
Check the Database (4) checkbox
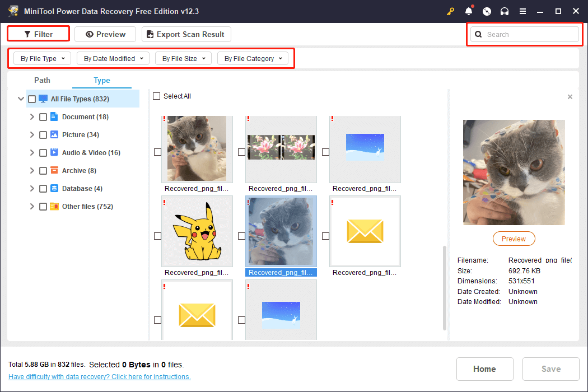click(x=43, y=189)
